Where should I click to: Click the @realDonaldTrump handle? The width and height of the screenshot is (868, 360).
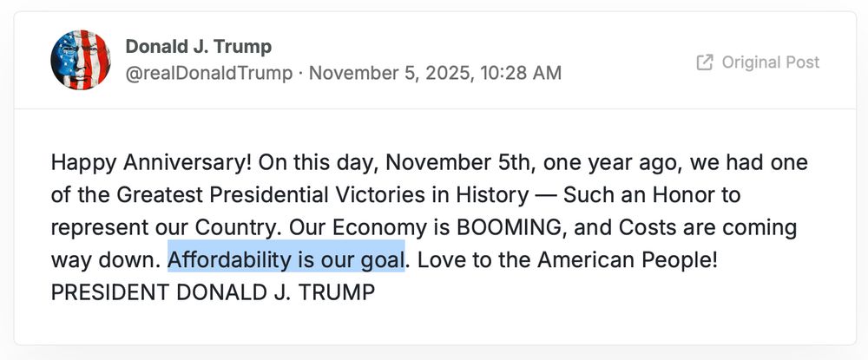(209, 73)
